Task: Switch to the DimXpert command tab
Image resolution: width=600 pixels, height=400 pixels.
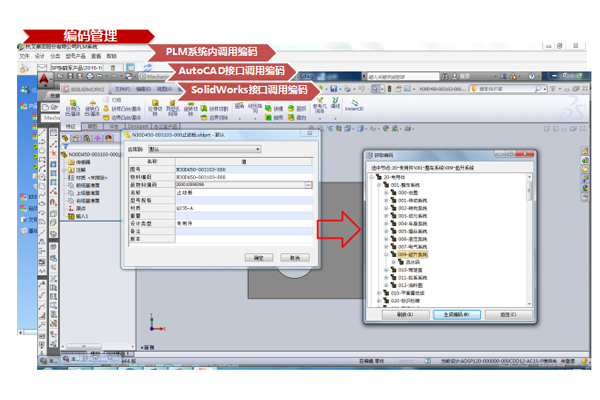Action: [x=138, y=126]
